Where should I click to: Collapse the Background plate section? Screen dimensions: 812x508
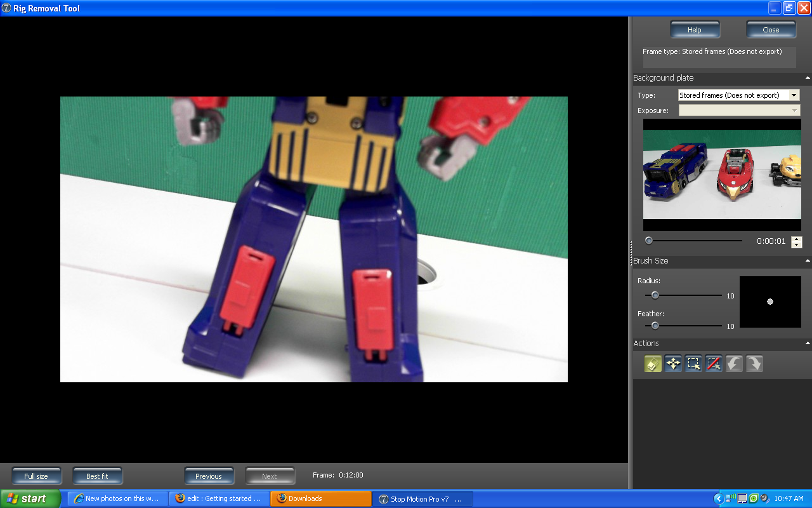pyautogui.click(x=808, y=78)
